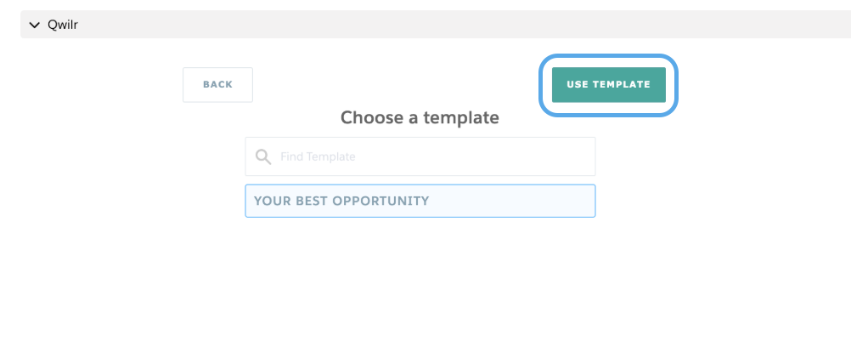Apply the template with the teal button
The height and width of the screenshot is (352, 868).
(608, 85)
